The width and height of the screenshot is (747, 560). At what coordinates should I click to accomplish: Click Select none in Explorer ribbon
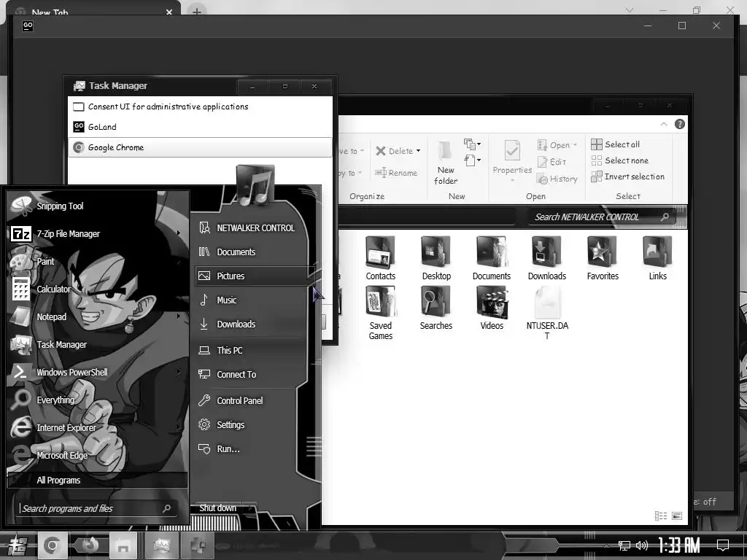[x=620, y=160]
